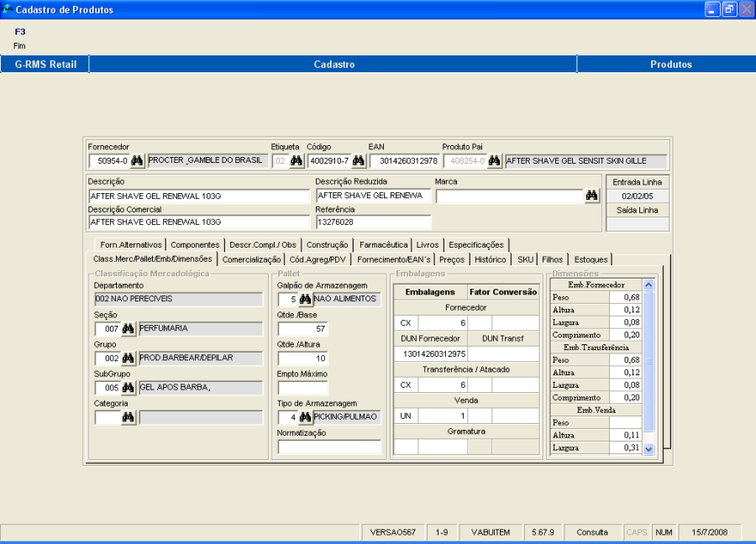Screen dimensions: 756x544
Task: Click VERSAO567 in status bar
Action: 392,532
